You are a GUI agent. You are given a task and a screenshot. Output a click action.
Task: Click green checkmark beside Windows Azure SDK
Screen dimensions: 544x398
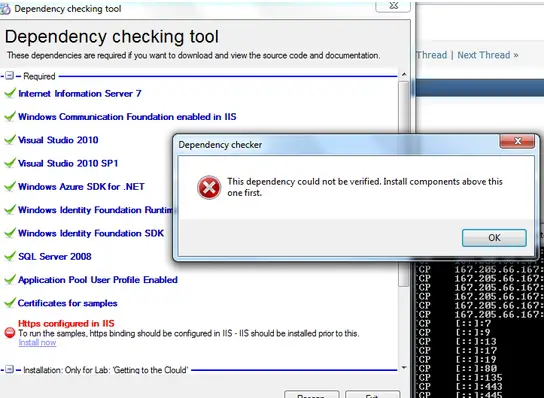pos(10,186)
